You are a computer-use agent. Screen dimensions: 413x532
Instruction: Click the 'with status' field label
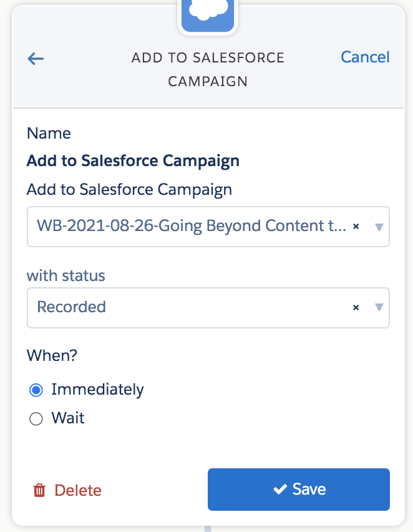coord(66,275)
